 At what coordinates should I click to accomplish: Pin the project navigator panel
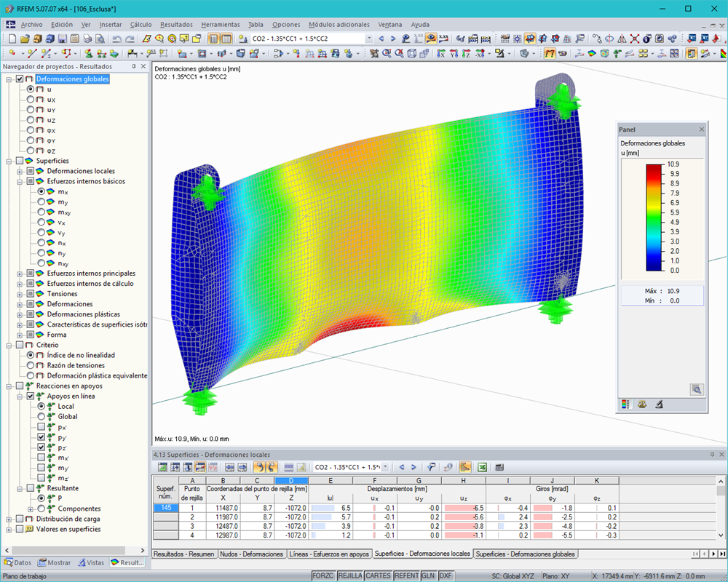point(134,66)
